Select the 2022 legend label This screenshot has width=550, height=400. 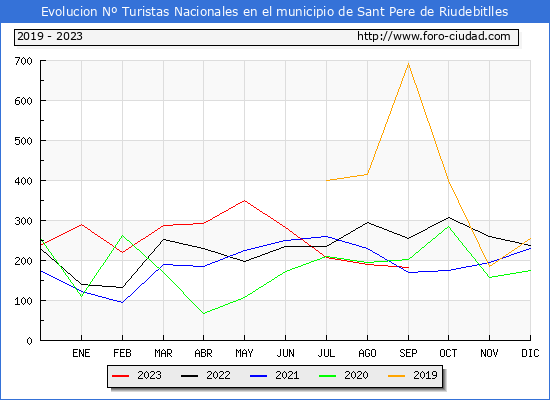(218, 375)
